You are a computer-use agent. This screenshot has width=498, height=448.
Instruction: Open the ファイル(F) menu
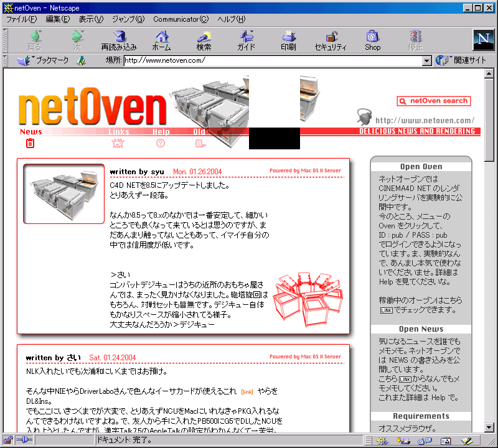pos(22,19)
